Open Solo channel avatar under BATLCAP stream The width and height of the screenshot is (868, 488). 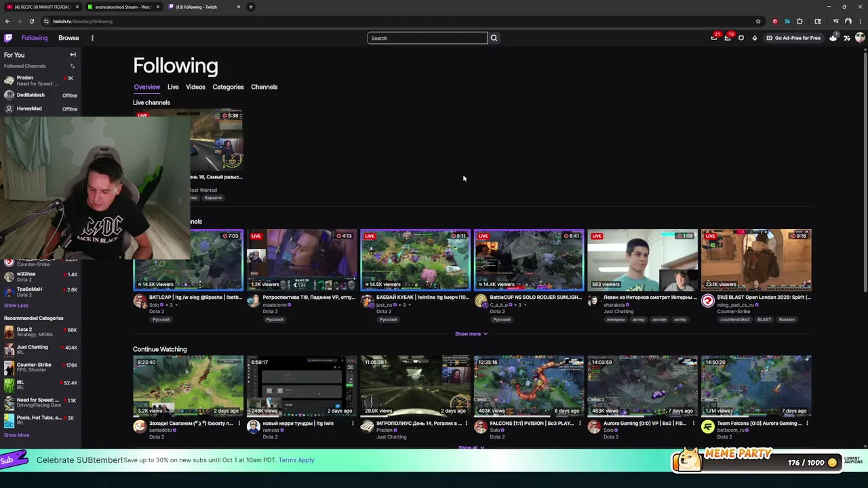click(140, 301)
